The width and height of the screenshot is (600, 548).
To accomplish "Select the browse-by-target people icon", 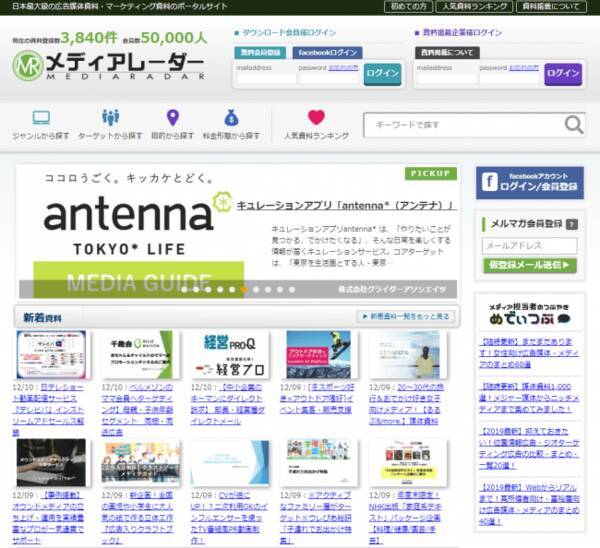I will [110, 118].
